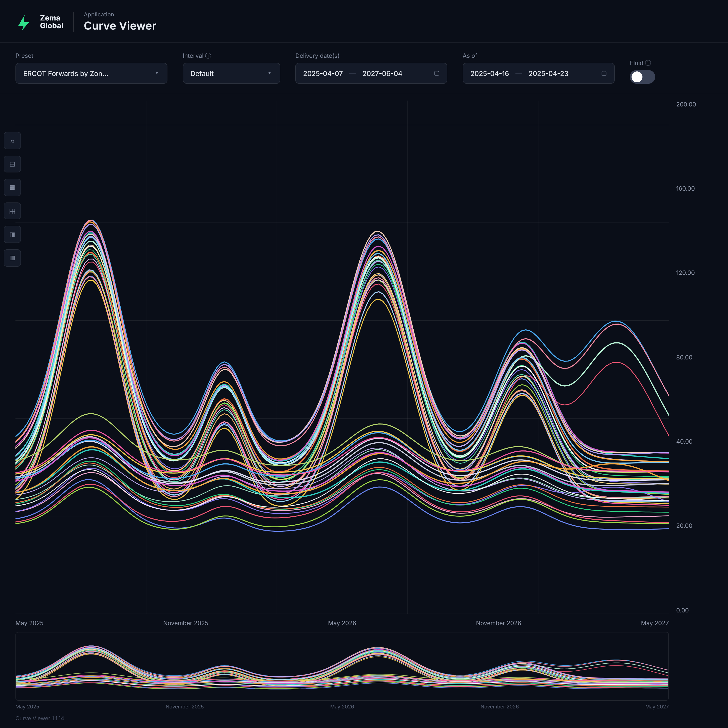728x728 pixels.
Task: Click the vertical columns view icon
Action: (12, 258)
